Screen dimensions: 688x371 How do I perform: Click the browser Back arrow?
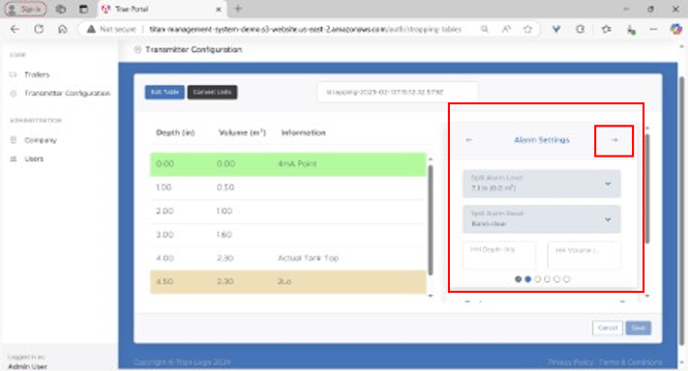pos(15,29)
